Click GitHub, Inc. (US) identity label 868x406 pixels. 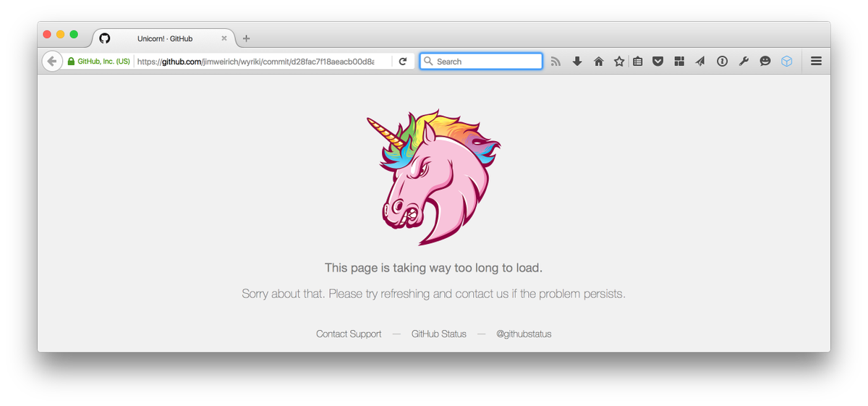point(103,62)
